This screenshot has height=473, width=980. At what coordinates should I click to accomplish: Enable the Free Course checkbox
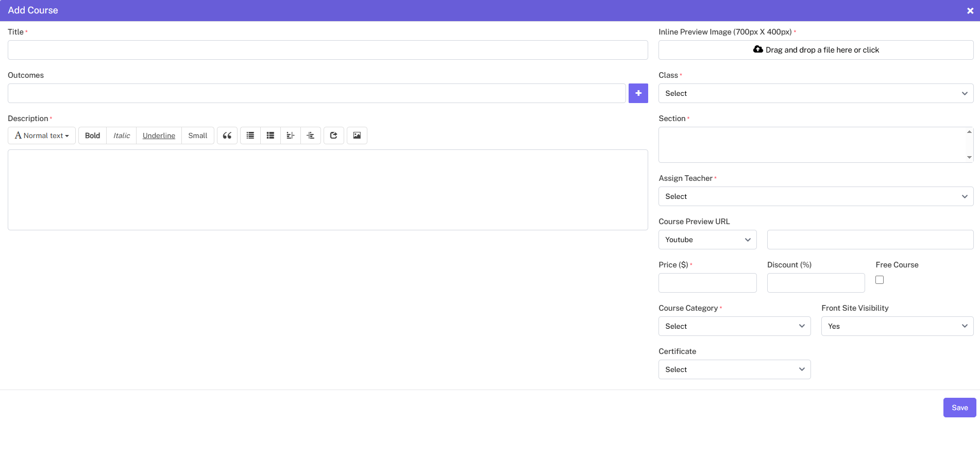pyautogui.click(x=880, y=280)
